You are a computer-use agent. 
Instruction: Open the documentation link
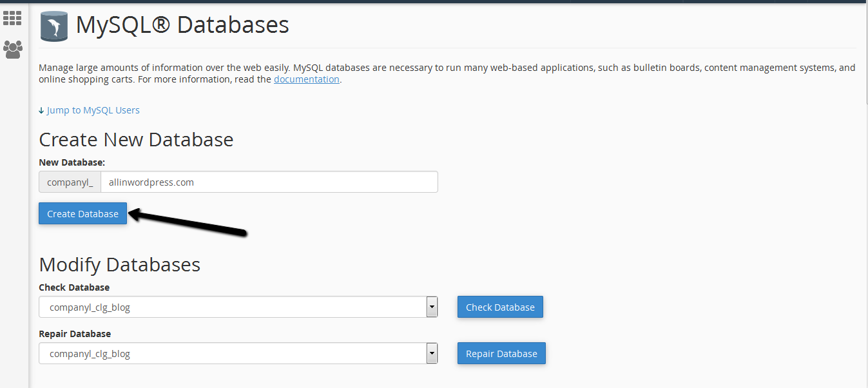coord(306,79)
